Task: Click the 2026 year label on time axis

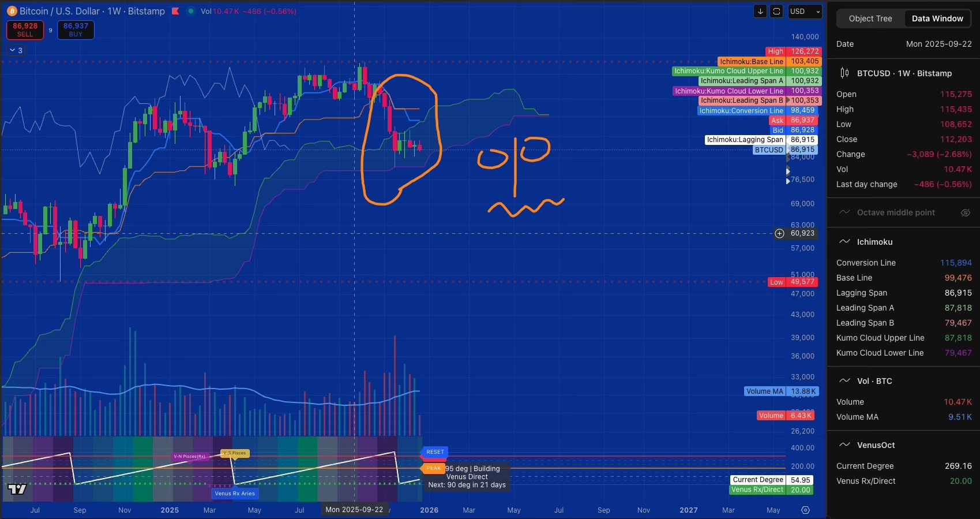Action: click(x=429, y=510)
